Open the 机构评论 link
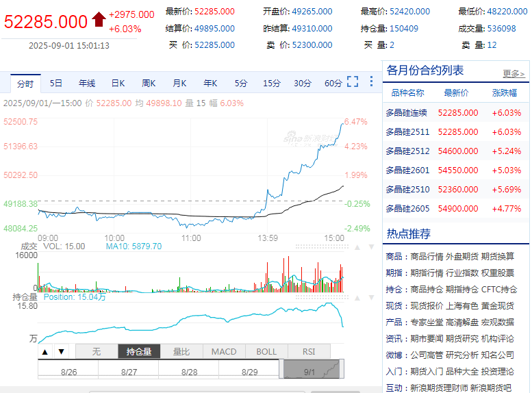 point(497,339)
